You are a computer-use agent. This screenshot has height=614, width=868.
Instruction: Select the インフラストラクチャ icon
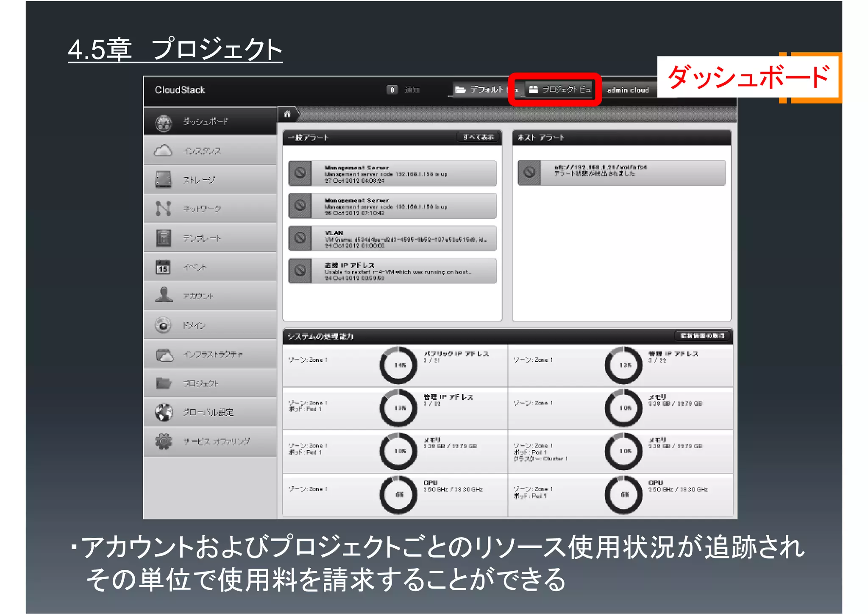[x=164, y=355]
